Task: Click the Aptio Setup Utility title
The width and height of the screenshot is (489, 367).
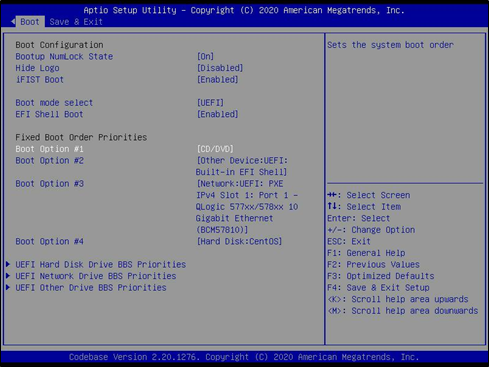Action: point(244,10)
